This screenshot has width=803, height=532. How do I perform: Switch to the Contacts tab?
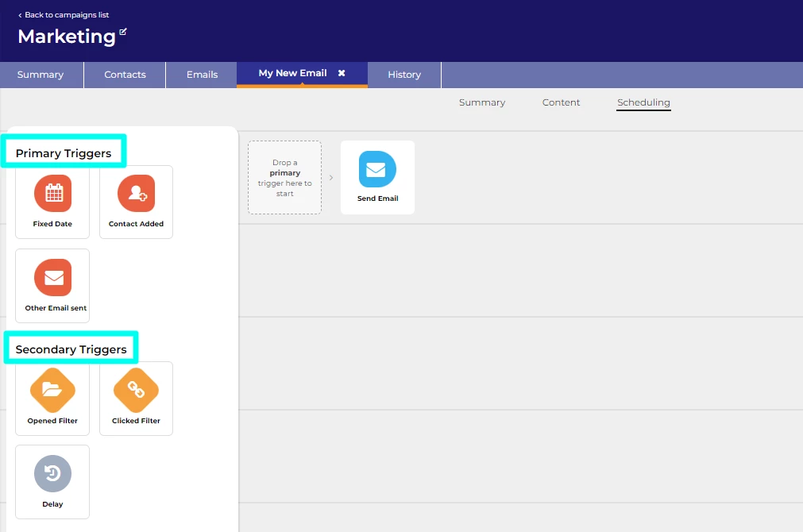pyautogui.click(x=125, y=75)
